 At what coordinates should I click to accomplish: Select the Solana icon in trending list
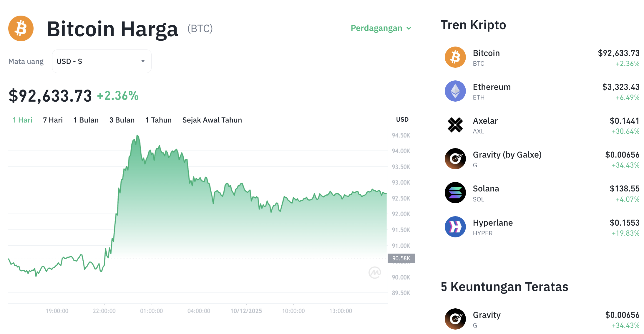[455, 193]
